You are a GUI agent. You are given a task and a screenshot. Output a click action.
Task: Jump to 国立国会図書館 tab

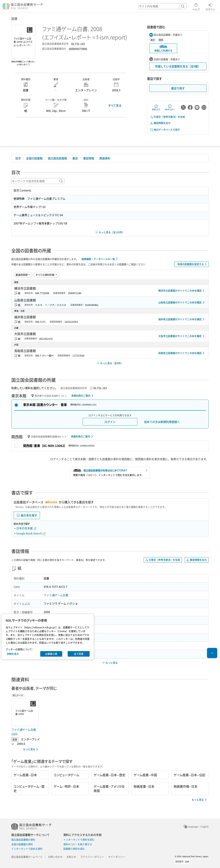pyautogui.click(x=57, y=158)
